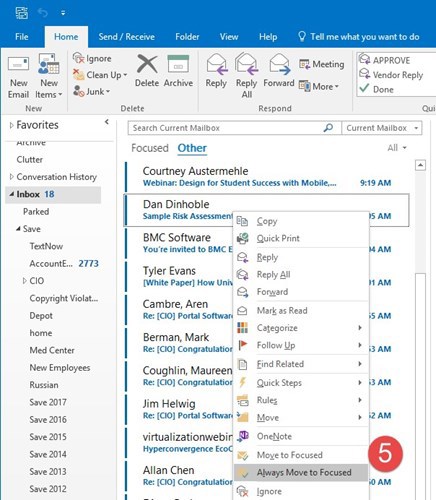Screen dimensions: 436x500
Task: Select the Clutter folder
Action: coord(30,159)
